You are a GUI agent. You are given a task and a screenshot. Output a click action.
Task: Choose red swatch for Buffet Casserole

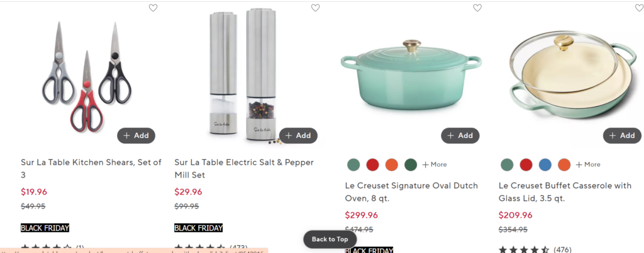[526, 165]
